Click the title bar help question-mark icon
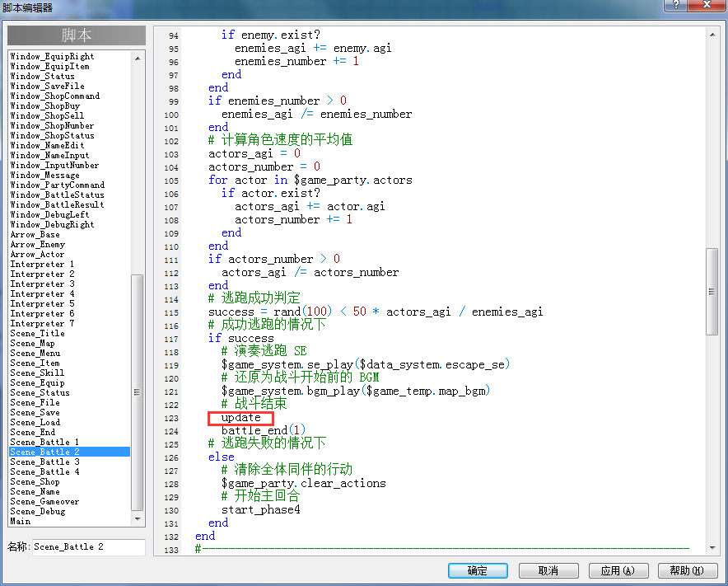Viewport: 728px width, 586px height. coord(676,5)
